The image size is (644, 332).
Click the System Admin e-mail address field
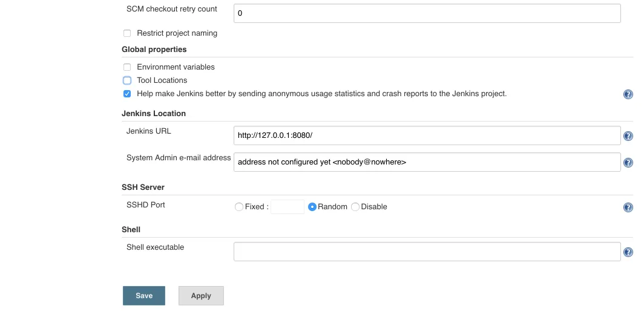coord(427,162)
